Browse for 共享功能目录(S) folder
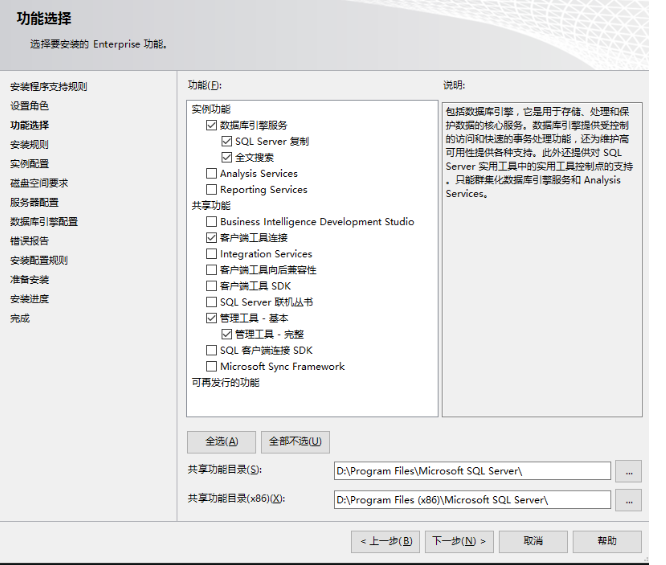The height and width of the screenshot is (565, 666). (x=629, y=471)
